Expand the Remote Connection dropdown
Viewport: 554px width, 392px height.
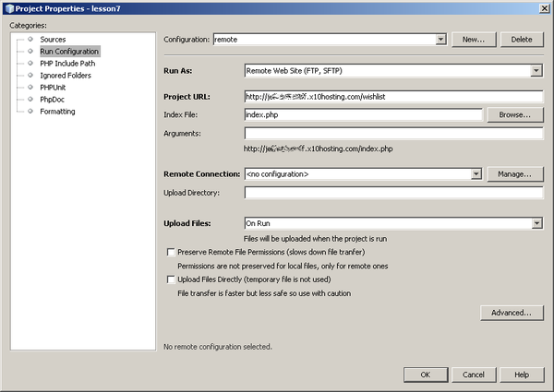(x=476, y=173)
